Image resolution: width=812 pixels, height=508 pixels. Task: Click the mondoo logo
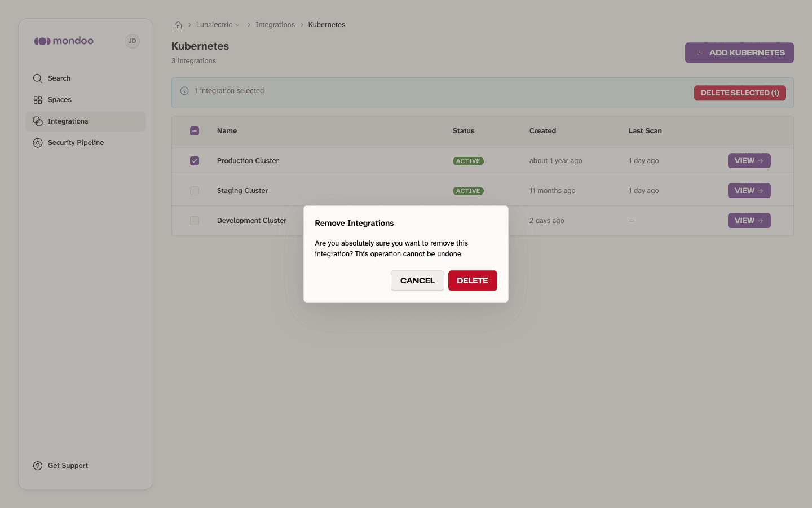click(x=64, y=41)
